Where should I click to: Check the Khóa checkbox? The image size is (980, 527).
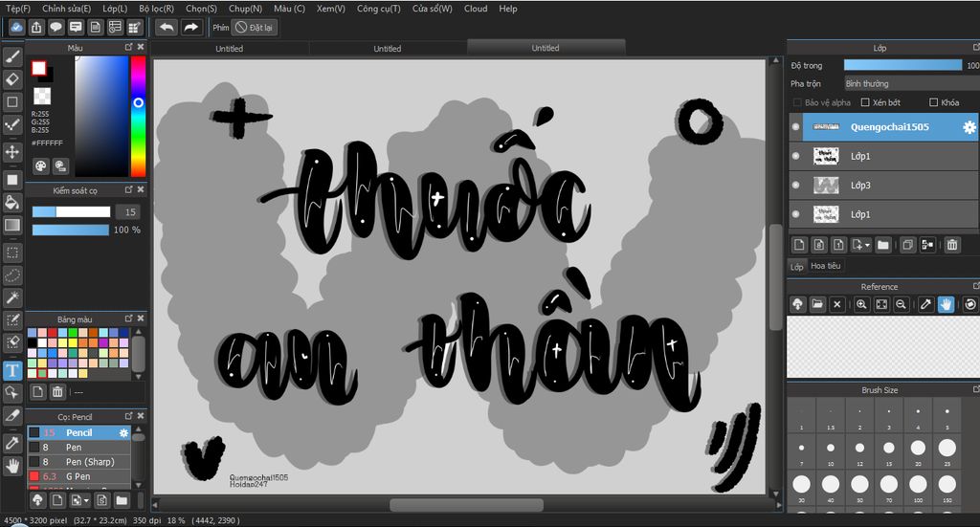point(934,102)
